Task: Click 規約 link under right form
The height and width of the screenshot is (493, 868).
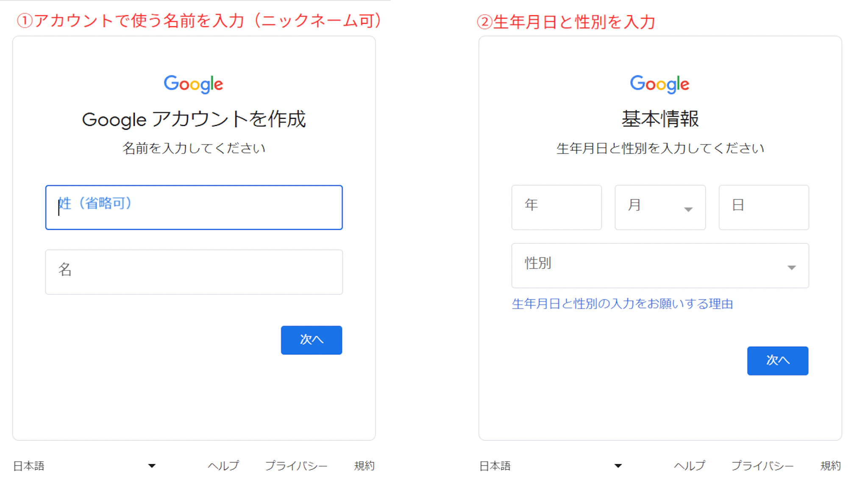Action: 831,466
